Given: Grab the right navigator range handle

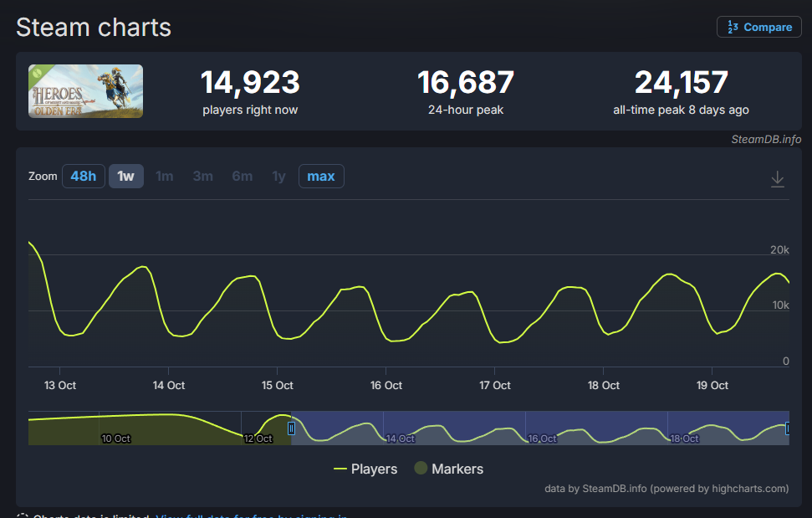Looking at the screenshot, I should click(788, 428).
